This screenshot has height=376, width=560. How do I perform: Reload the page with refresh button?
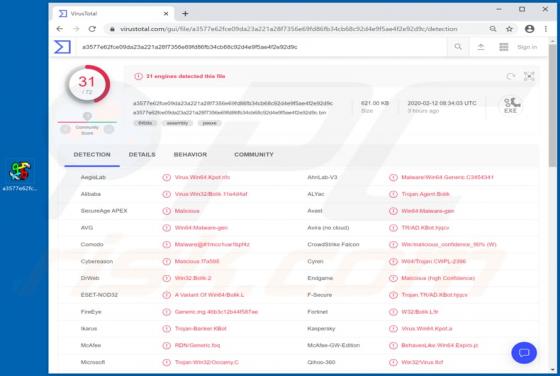92,29
